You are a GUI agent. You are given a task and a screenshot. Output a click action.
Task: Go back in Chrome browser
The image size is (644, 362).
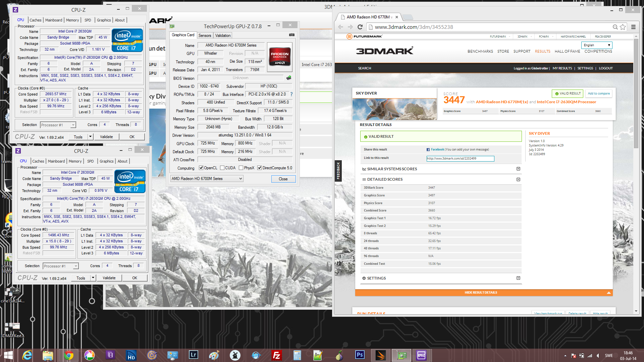[x=341, y=27]
